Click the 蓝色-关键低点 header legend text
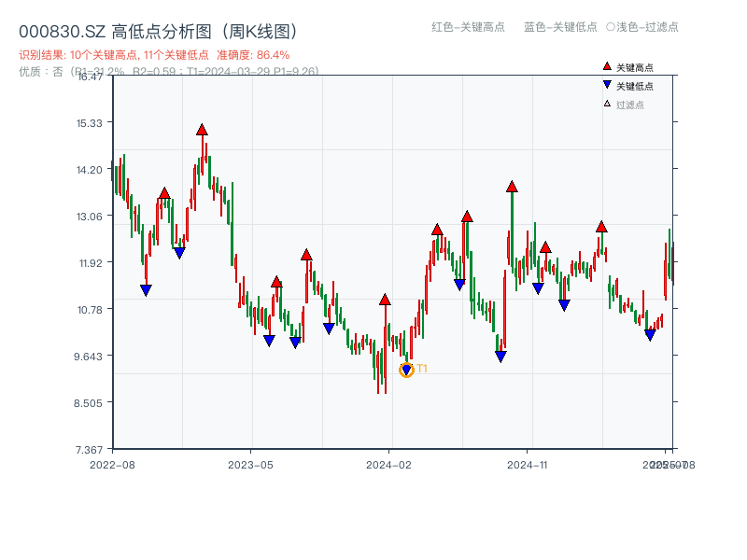The height and width of the screenshot is (560, 747). click(560, 27)
